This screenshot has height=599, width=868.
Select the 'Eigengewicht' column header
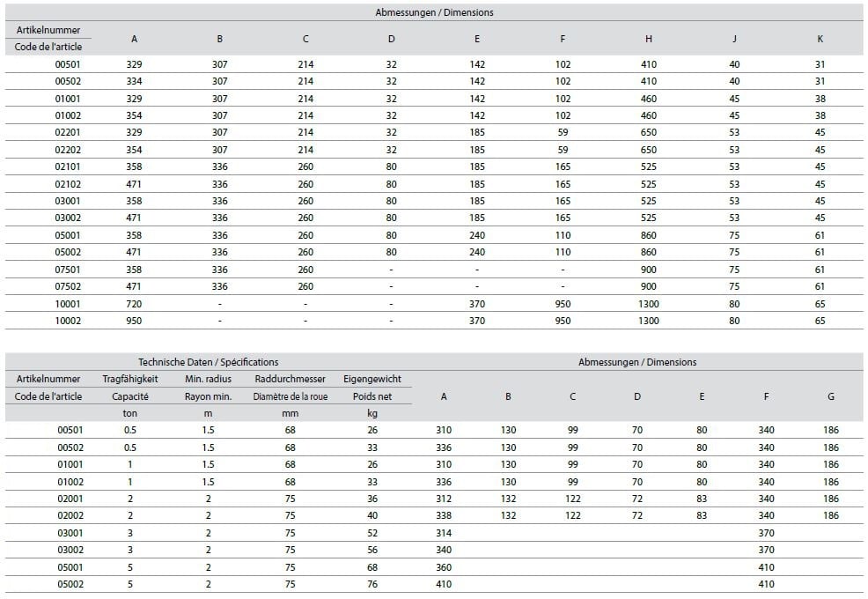371,379
